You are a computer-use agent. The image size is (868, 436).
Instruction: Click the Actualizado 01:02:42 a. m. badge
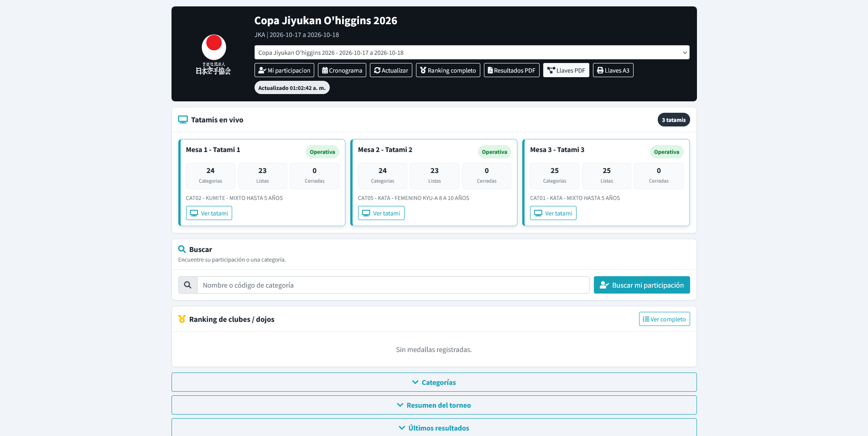[292, 88]
